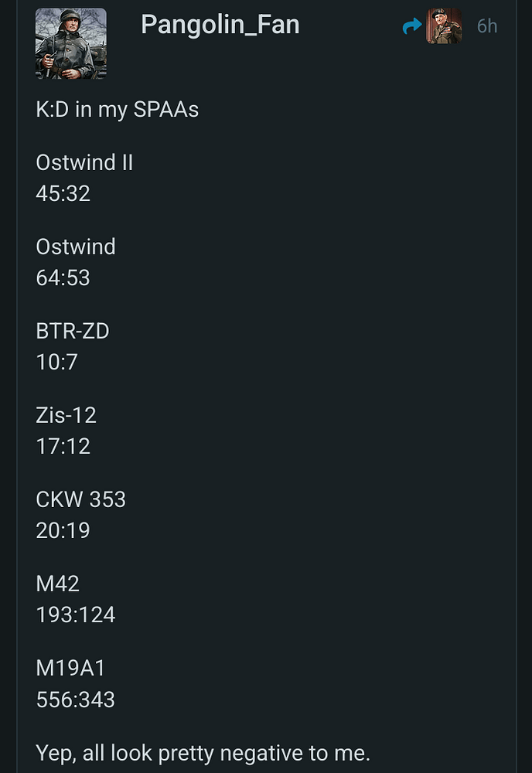Select the BTR-ZD entry text
532x773 pixels.
(x=73, y=332)
